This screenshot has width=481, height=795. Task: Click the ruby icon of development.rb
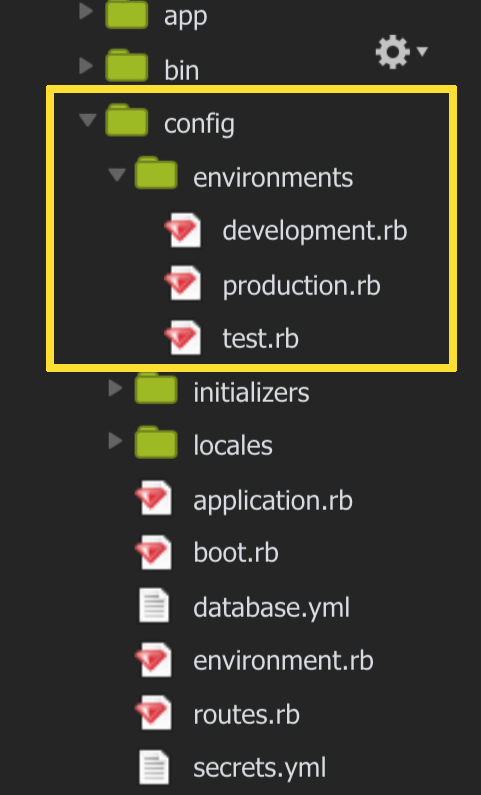pos(183,231)
